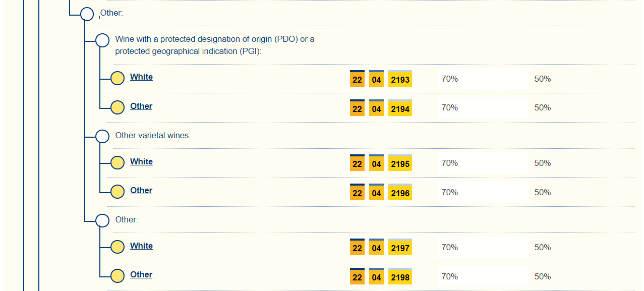Click the yellow node beside code 2195
This screenshot has width=644, height=291.
(118, 162)
